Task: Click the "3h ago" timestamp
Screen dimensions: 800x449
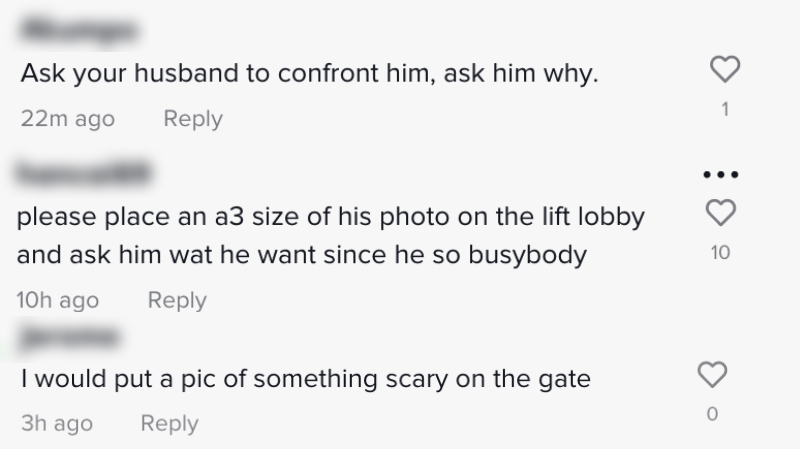Action: [56, 423]
